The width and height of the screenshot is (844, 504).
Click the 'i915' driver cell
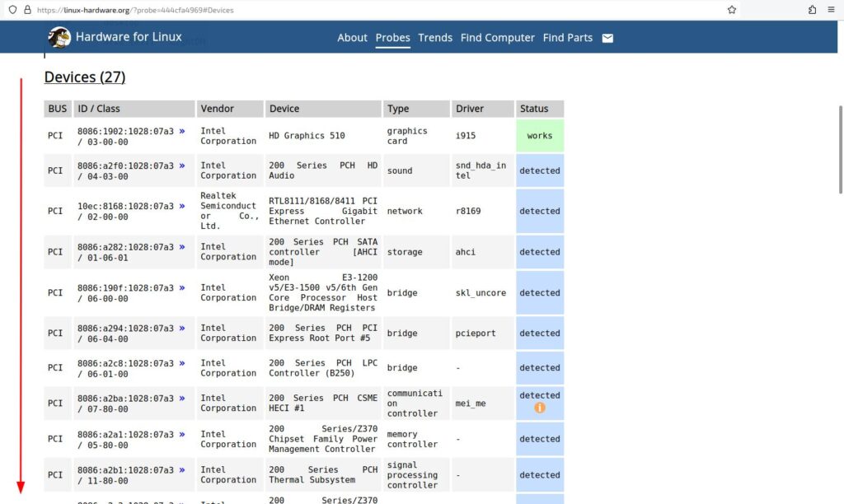click(x=482, y=136)
